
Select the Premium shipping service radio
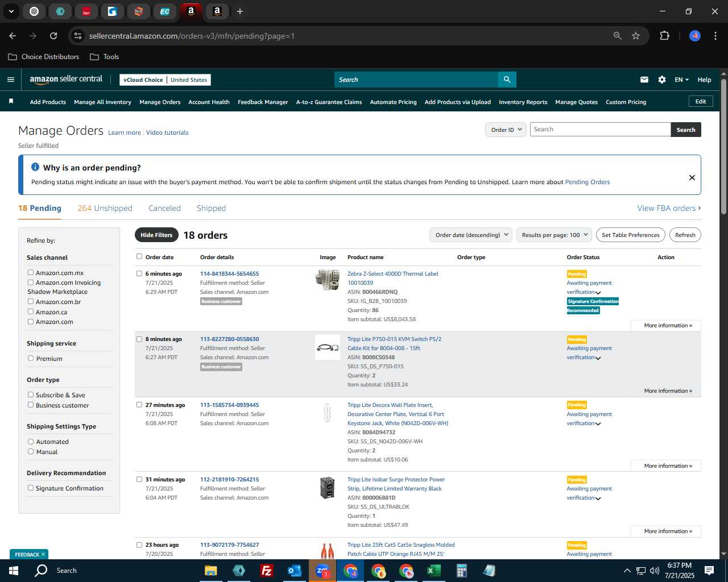(31, 359)
